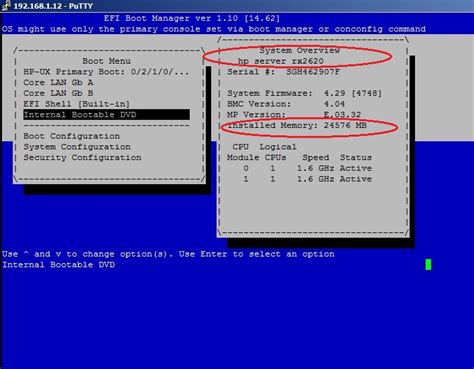Click the PuTTY icon in the title bar
This screenshot has height=369, width=474.
click(6, 6)
